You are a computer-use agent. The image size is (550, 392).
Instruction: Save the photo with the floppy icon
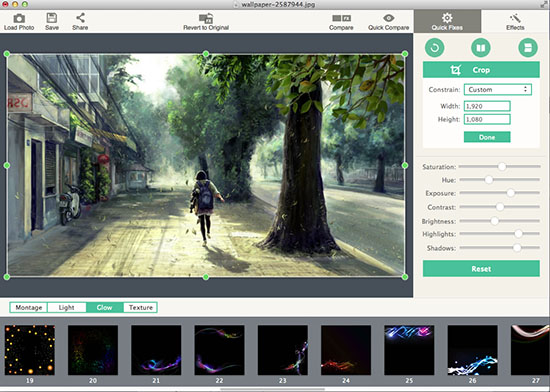(x=52, y=18)
